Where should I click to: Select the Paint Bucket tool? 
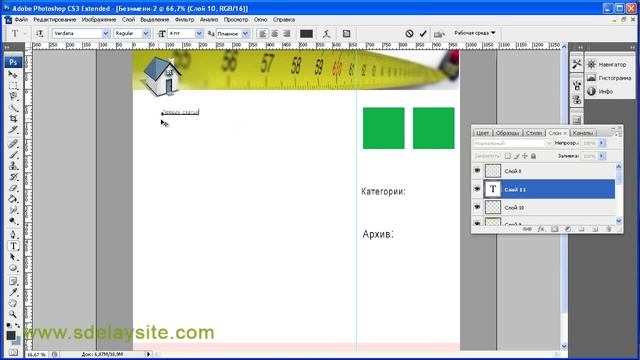(x=13, y=199)
